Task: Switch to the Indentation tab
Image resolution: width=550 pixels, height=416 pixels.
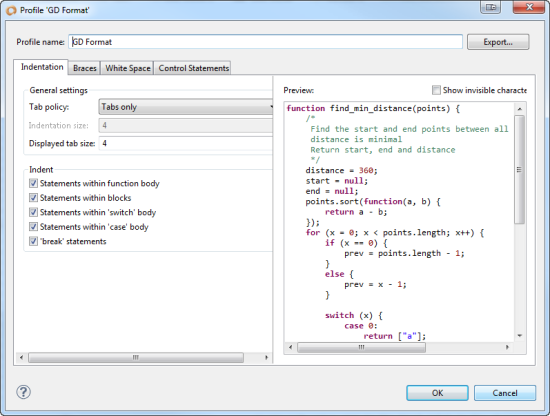Action: click(x=42, y=67)
